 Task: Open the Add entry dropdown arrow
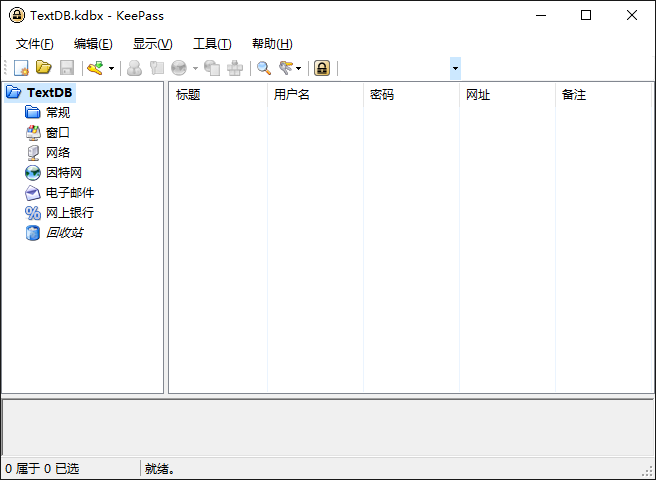[x=111, y=68]
